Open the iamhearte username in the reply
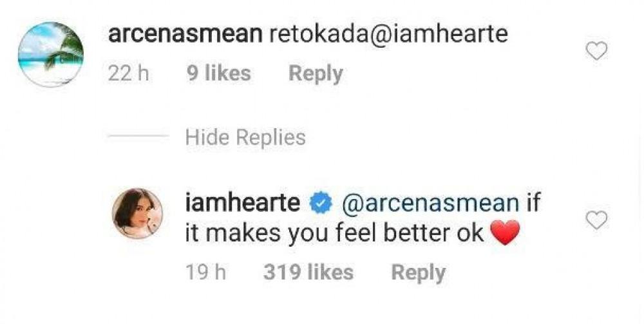Viewport: 644px width, 324px height. pyautogui.click(x=242, y=203)
